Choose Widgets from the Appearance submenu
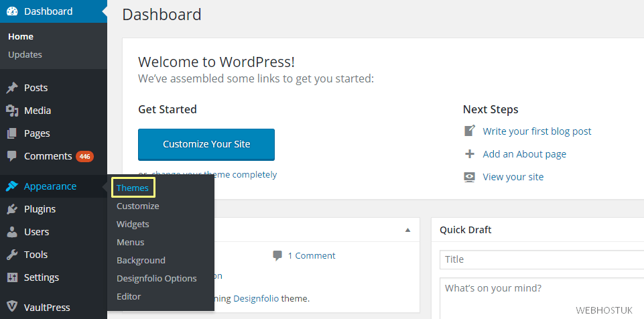Viewport: 644px width, 319px height. coord(133,224)
